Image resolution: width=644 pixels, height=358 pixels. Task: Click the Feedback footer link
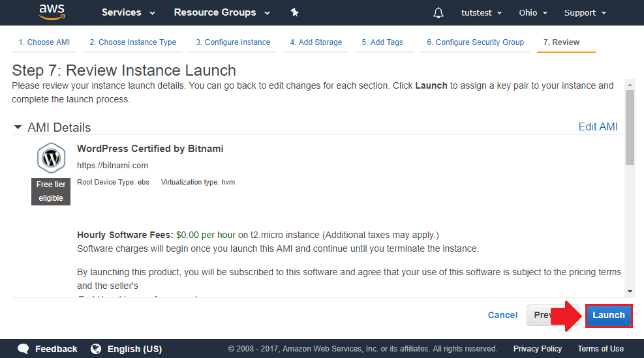click(56, 349)
